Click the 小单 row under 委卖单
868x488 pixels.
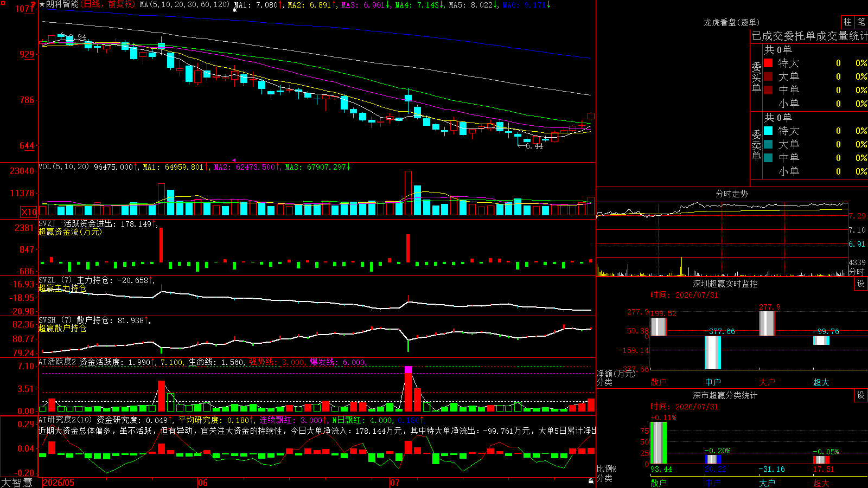coord(815,171)
